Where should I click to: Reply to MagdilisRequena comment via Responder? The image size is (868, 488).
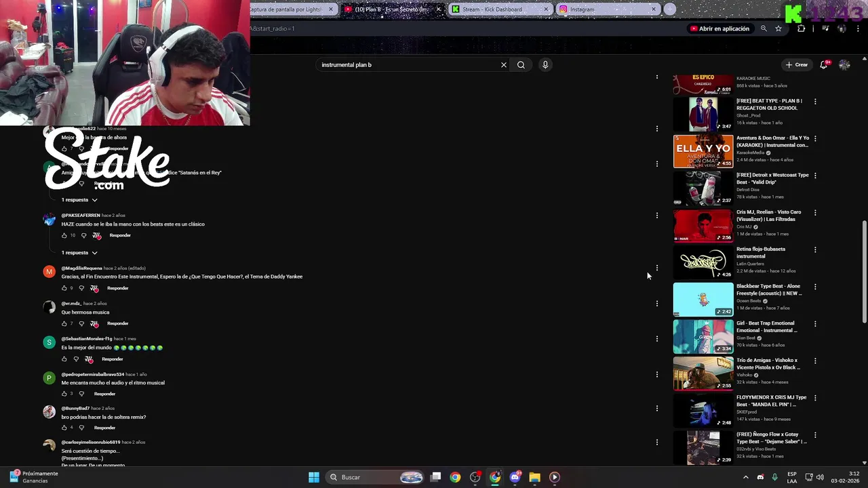click(x=117, y=288)
